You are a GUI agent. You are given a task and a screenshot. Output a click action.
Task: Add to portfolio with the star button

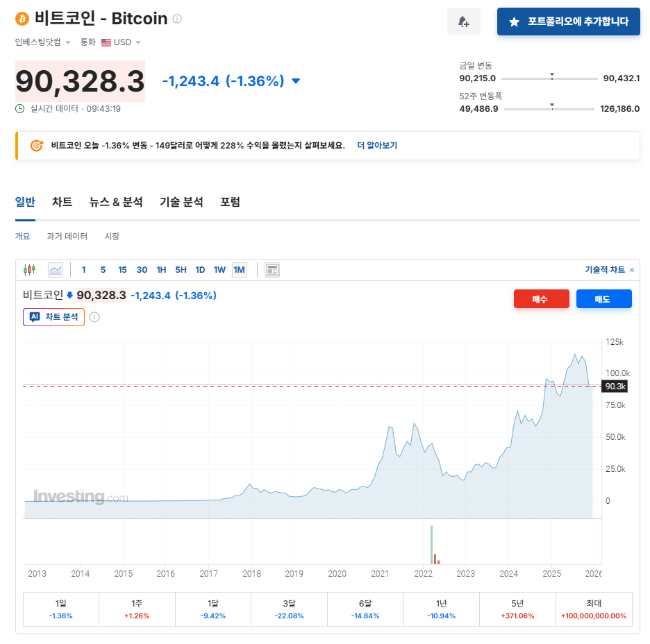pos(568,22)
